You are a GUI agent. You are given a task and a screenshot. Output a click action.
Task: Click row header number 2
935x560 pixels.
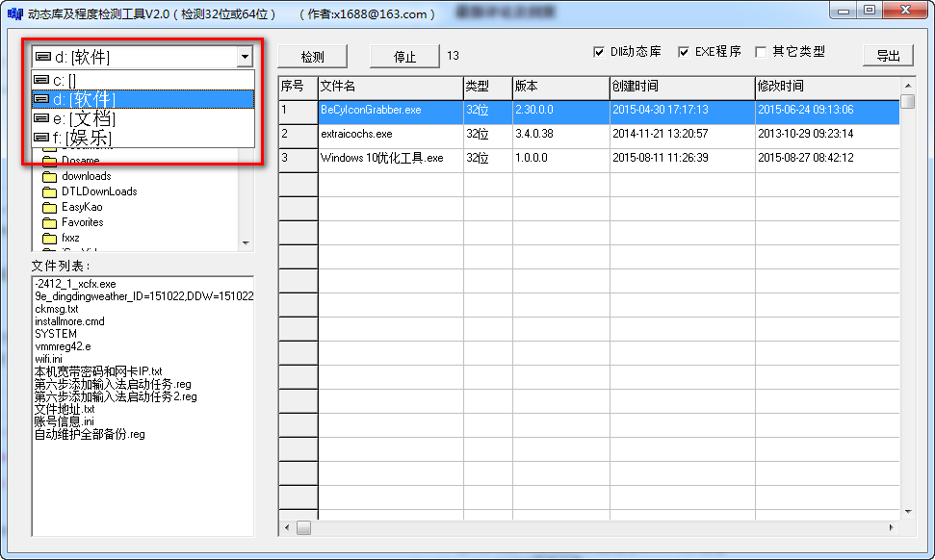tap(299, 136)
